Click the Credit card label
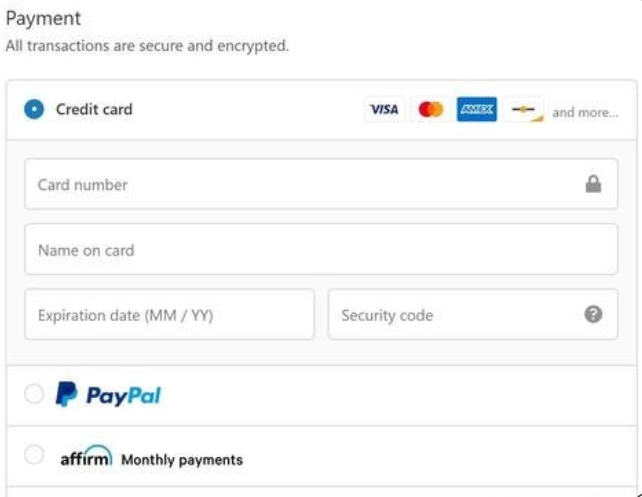Screen dimensions: 642x497 click(x=94, y=109)
